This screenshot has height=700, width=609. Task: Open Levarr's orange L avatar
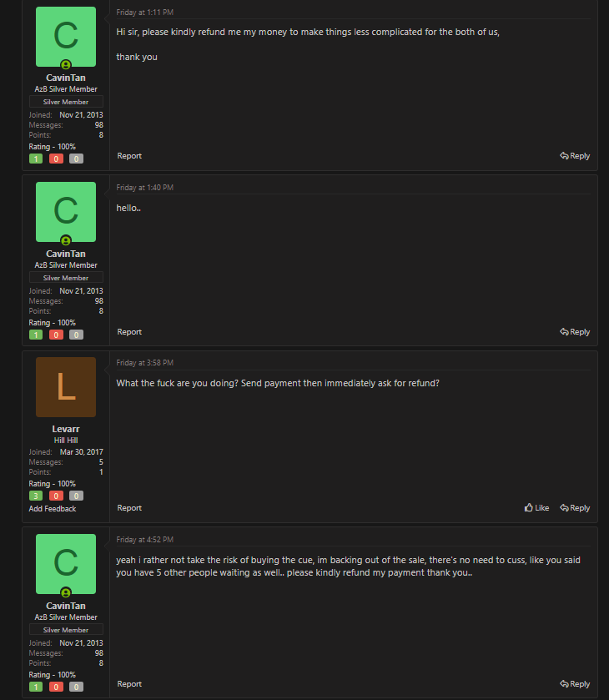point(66,387)
